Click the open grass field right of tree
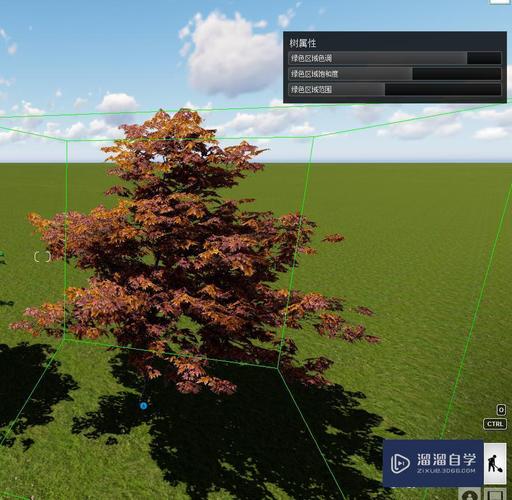This screenshot has width=512, height=500. [417, 267]
